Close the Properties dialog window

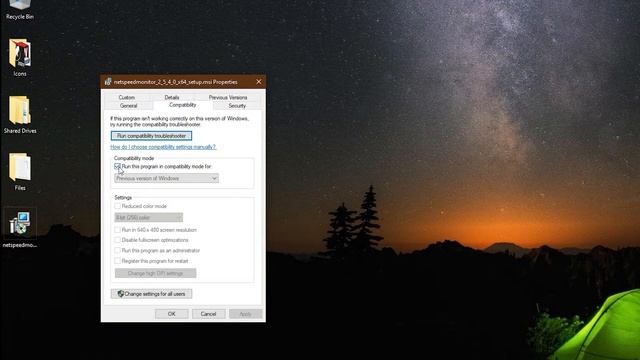259,82
